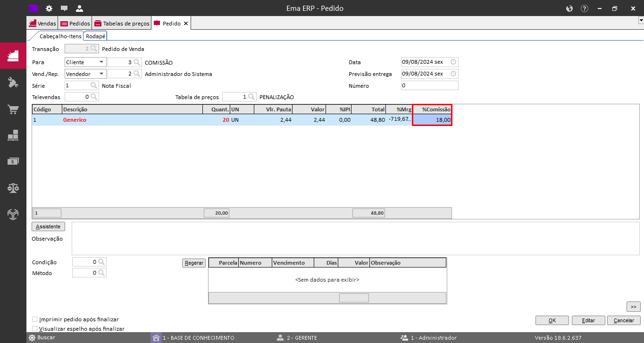Click the Cancelar button
Screen dimensions: 644x343
click(x=624, y=320)
